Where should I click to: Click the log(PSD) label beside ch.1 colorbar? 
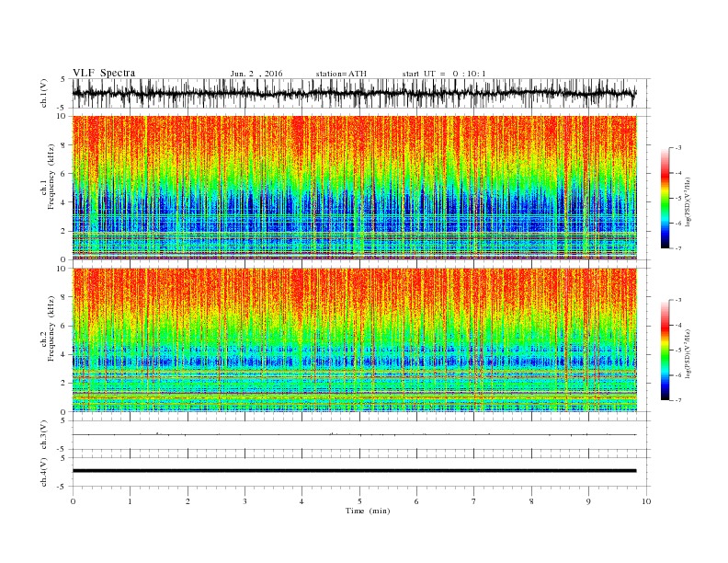coord(688,202)
